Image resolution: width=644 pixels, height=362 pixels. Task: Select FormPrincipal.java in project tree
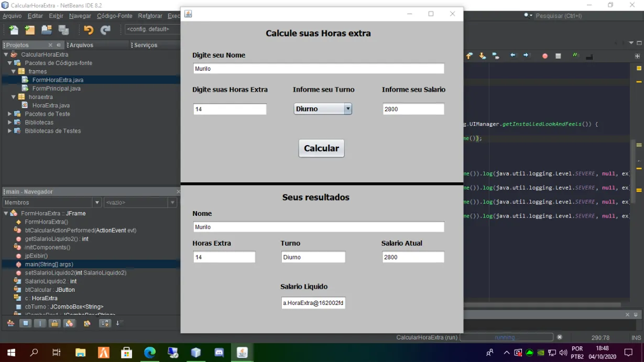pos(57,89)
